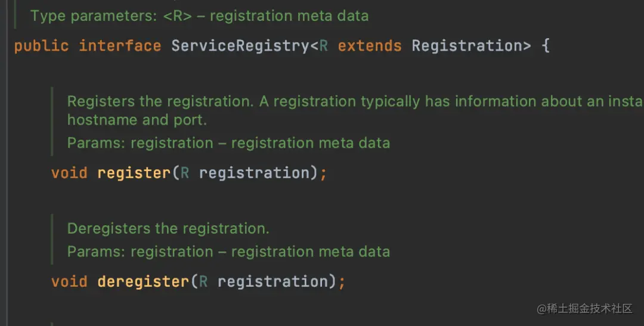Click the registration parameter in register()
644x326 pixels.
[254, 173]
